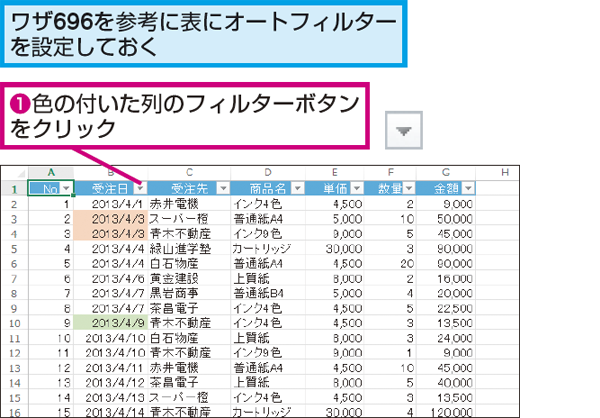Click cell 緑山進学塾
This screenshot has width=600, height=418.
pyautogui.click(x=189, y=249)
